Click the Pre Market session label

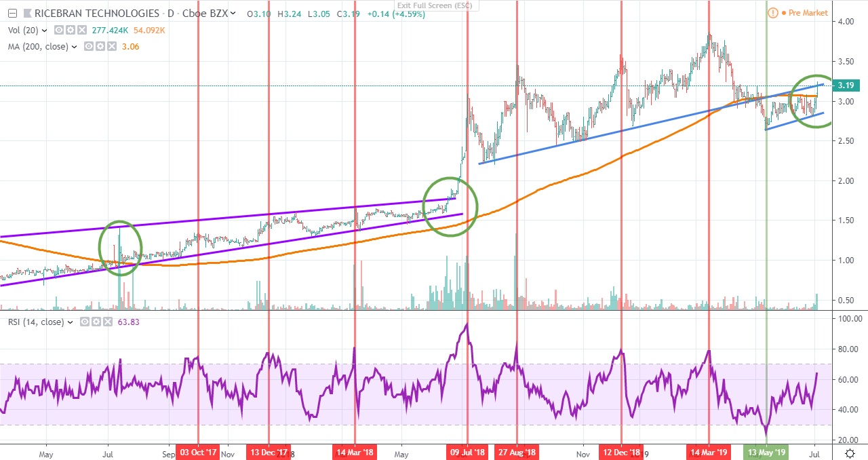808,14
